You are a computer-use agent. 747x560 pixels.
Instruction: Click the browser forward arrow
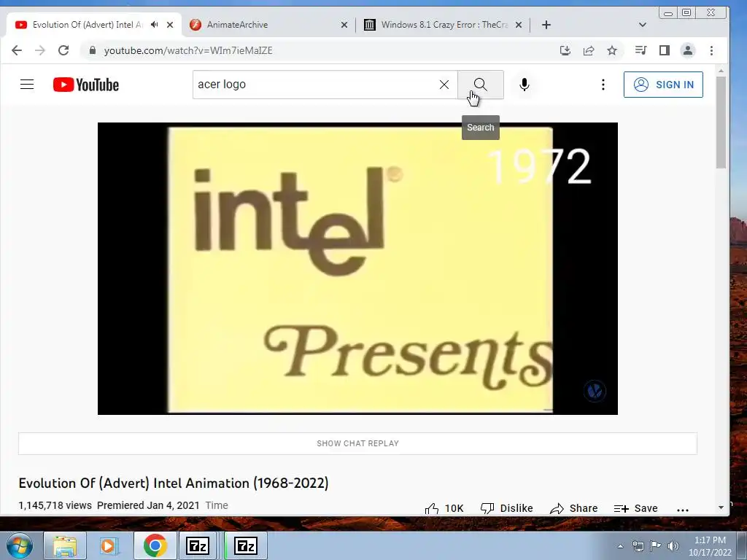point(40,50)
